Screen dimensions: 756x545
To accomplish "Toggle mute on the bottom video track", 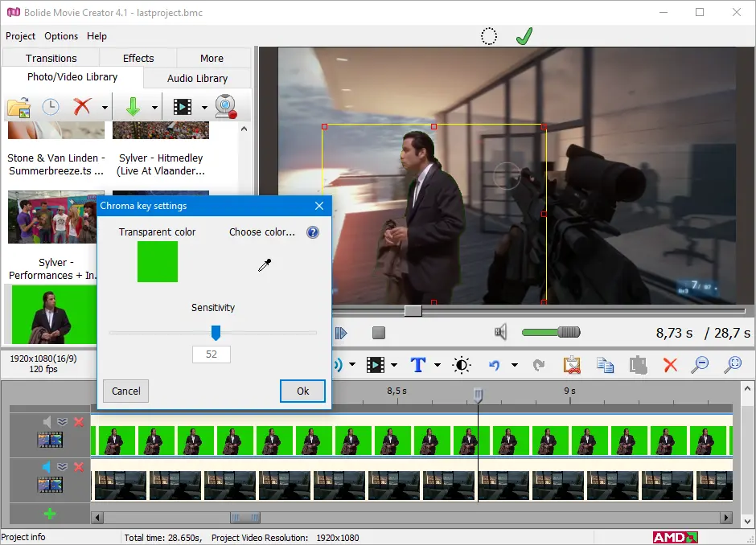I will [47, 467].
